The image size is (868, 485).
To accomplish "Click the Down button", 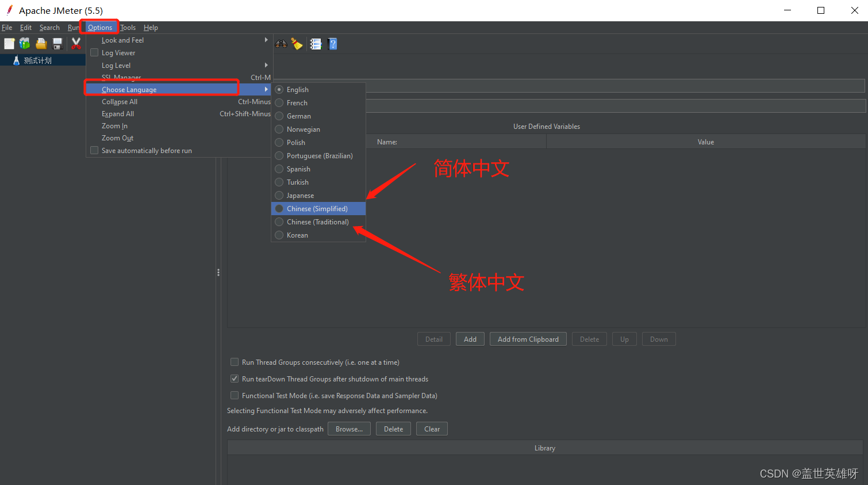I will 659,339.
